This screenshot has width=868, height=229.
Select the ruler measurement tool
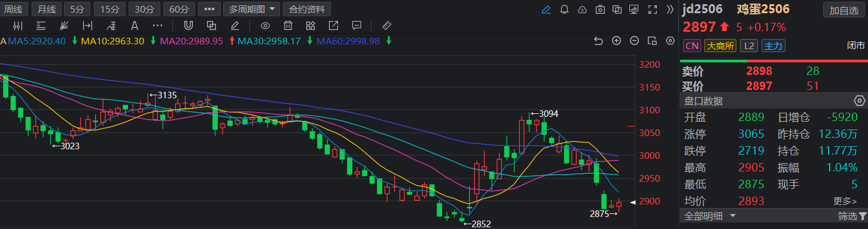click(386, 25)
